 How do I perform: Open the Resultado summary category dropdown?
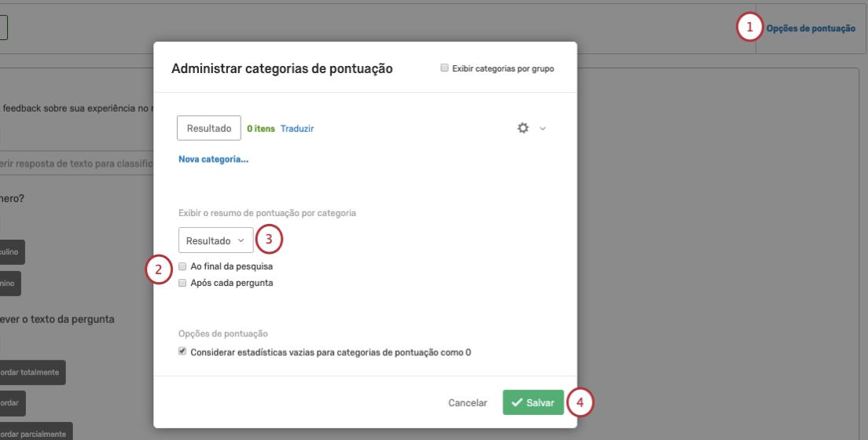pos(216,240)
